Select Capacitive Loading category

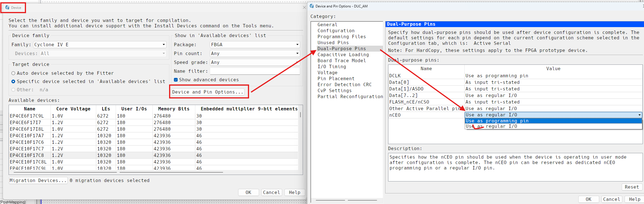click(343, 55)
